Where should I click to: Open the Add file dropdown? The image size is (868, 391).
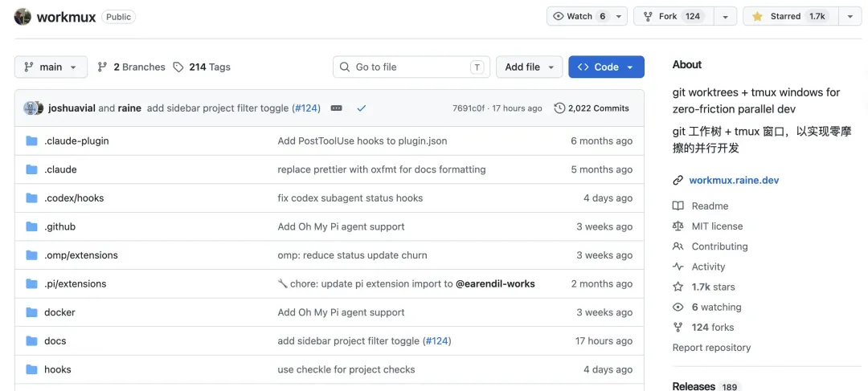[x=529, y=67]
